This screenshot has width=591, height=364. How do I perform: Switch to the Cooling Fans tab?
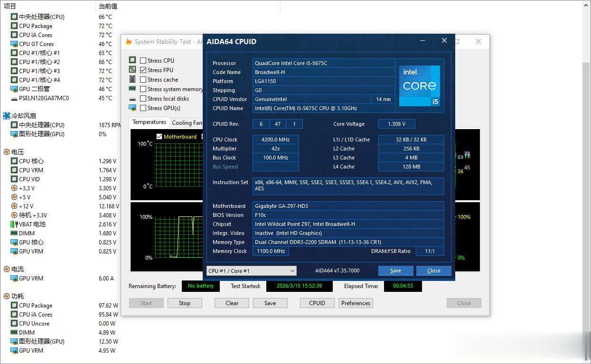187,123
